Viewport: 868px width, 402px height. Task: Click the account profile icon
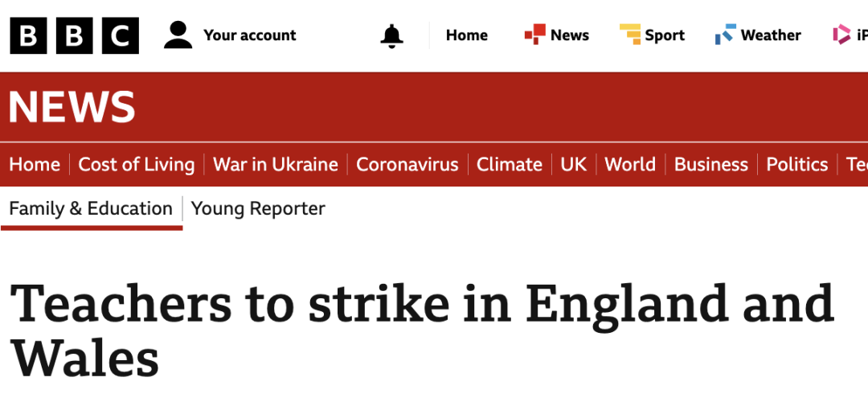(178, 35)
